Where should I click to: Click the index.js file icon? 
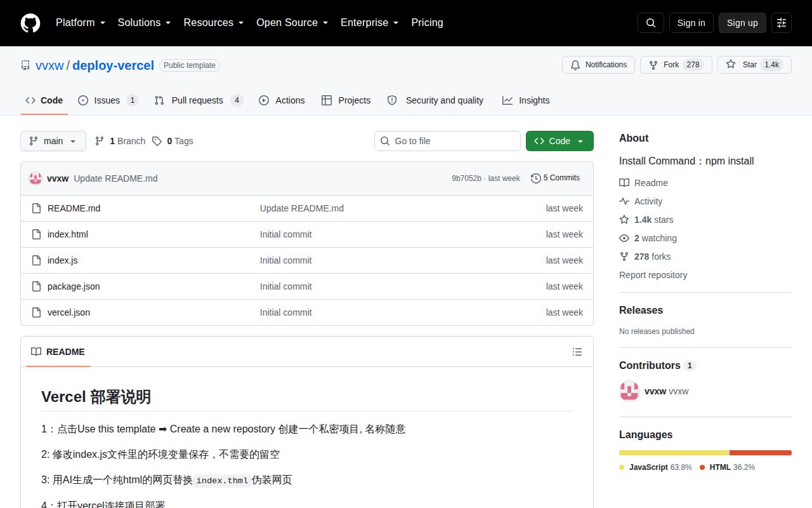[x=36, y=260]
